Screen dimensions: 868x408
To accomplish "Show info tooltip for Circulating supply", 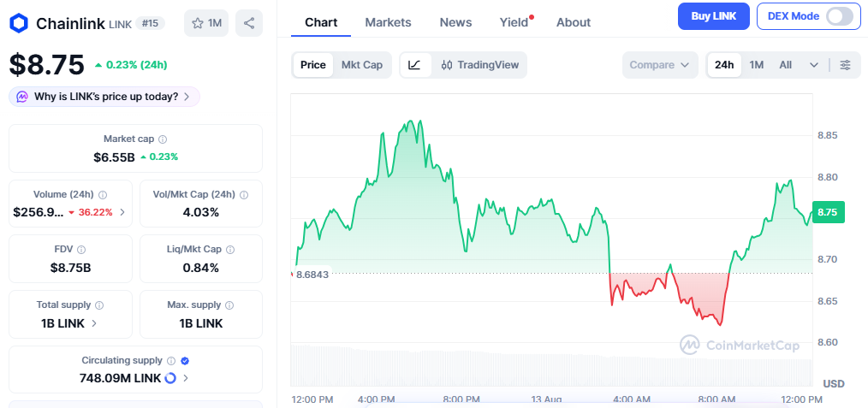I will 171,360.
